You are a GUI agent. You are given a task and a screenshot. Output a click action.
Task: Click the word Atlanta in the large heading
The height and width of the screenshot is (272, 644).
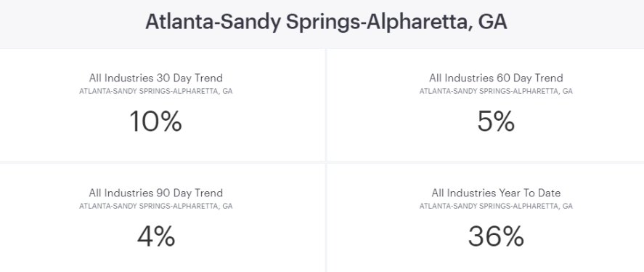(x=179, y=22)
